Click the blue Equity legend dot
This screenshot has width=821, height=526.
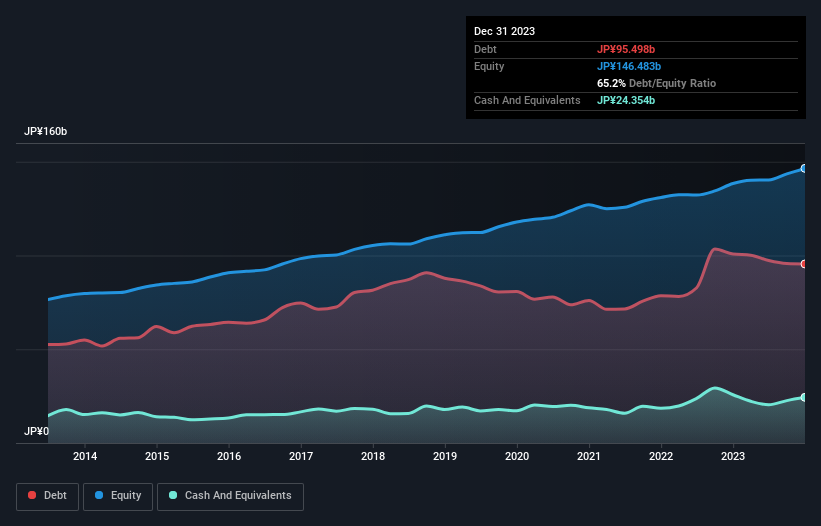(99, 495)
